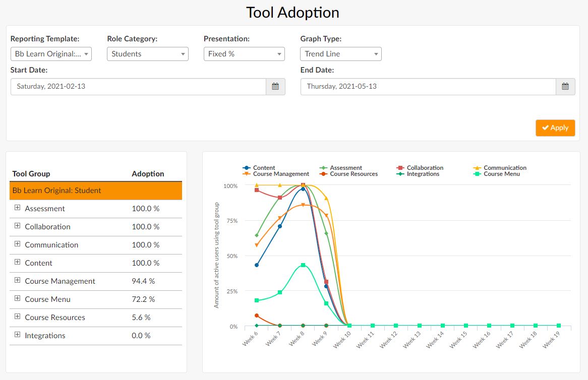The image size is (588, 380).
Task: Click the 5.6 % adoption value
Action: click(x=141, y=318)
